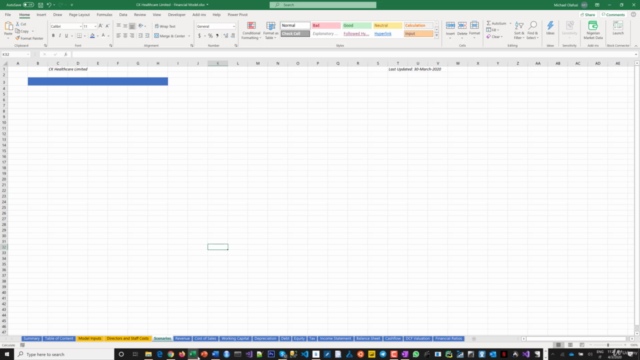Click the formula bar input

(x=353, y=54)
